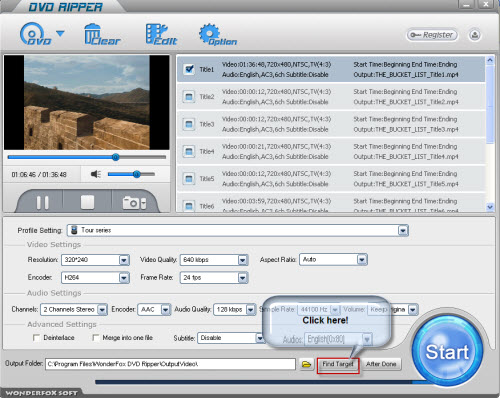Open the Aspect Ratio Auto dropdown
The height and width of the screenshot is (398, 500).
362,259
